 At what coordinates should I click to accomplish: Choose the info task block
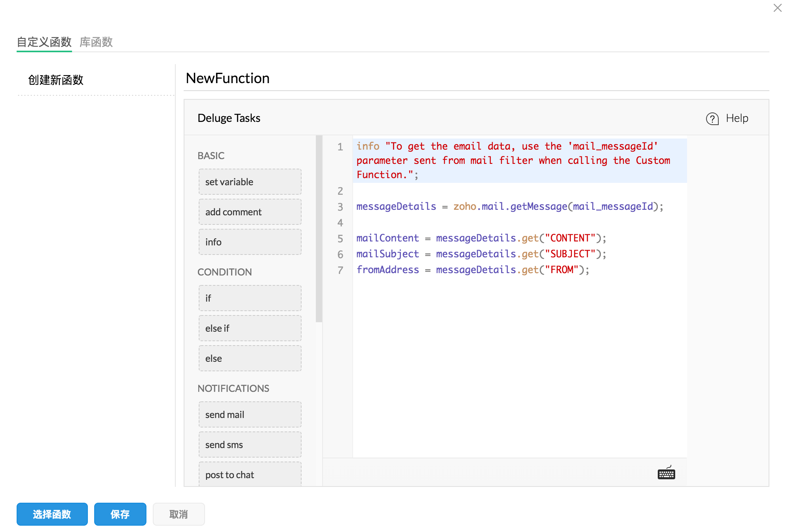coord(250,242)
